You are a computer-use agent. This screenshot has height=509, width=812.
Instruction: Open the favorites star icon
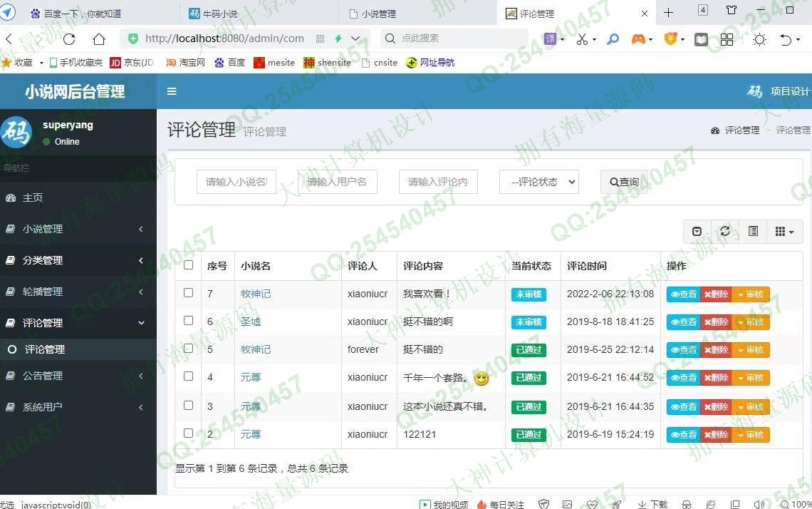coord(6,63)
